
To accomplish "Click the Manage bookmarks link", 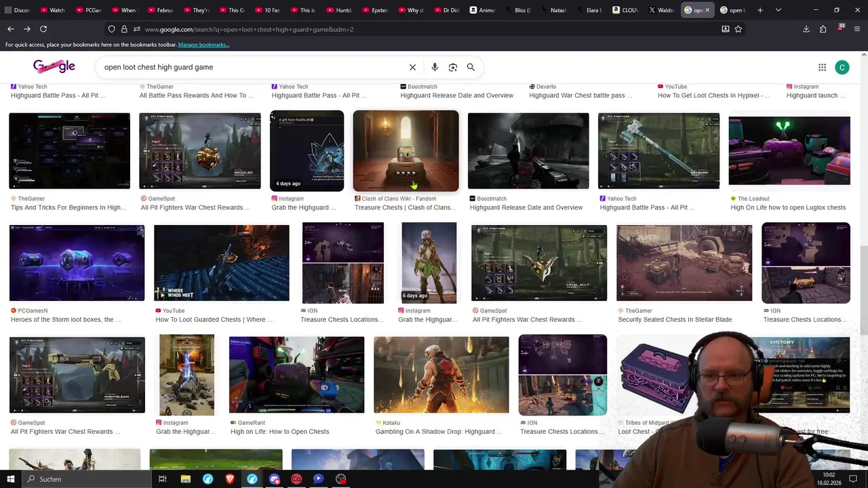I will [x=203, y=45].
